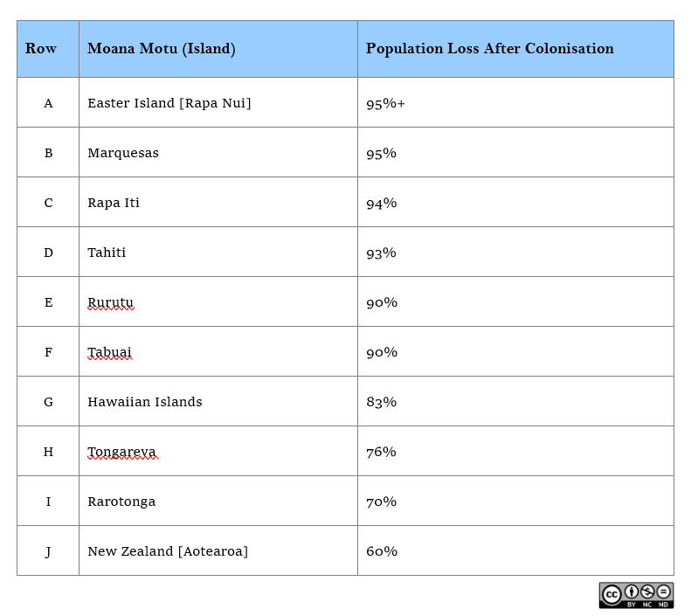Place cursor in the "Rapa Iti" cell
The image size is (691, 616).
(x=114, y=203)
